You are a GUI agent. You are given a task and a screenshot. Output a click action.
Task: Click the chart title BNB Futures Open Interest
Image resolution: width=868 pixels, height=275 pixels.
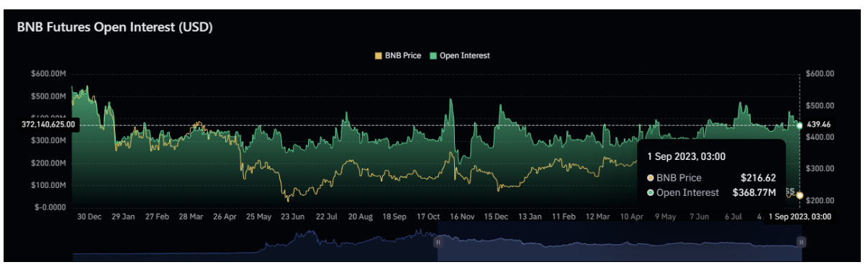pos(114,27)
